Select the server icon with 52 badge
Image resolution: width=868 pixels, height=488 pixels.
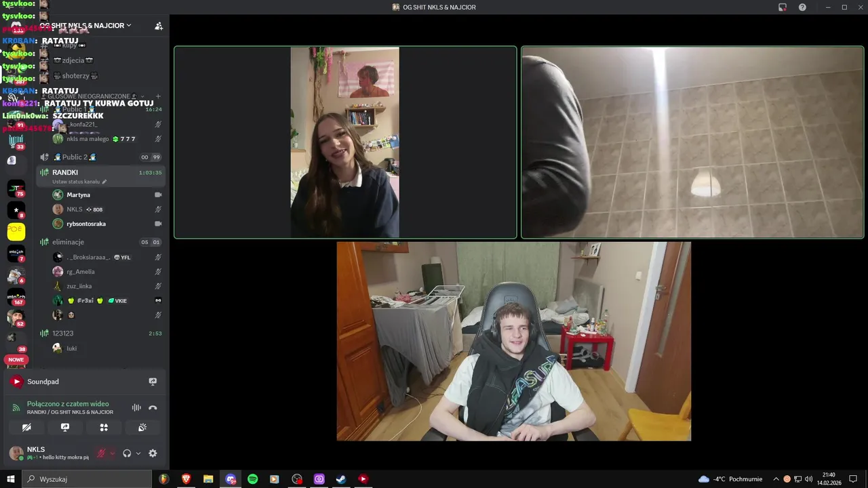16,317
